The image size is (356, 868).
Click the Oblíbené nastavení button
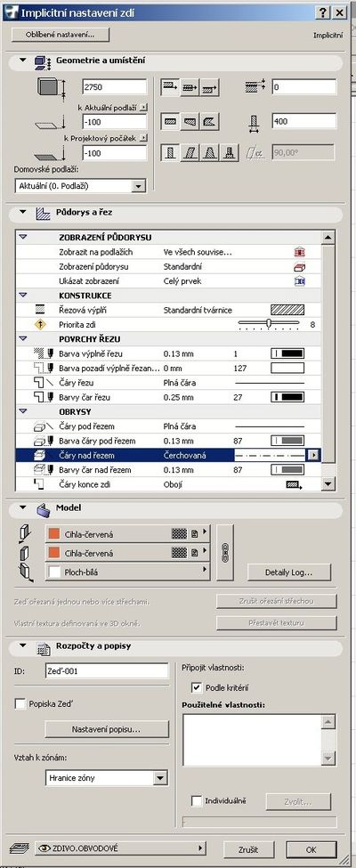pos(61,35)
